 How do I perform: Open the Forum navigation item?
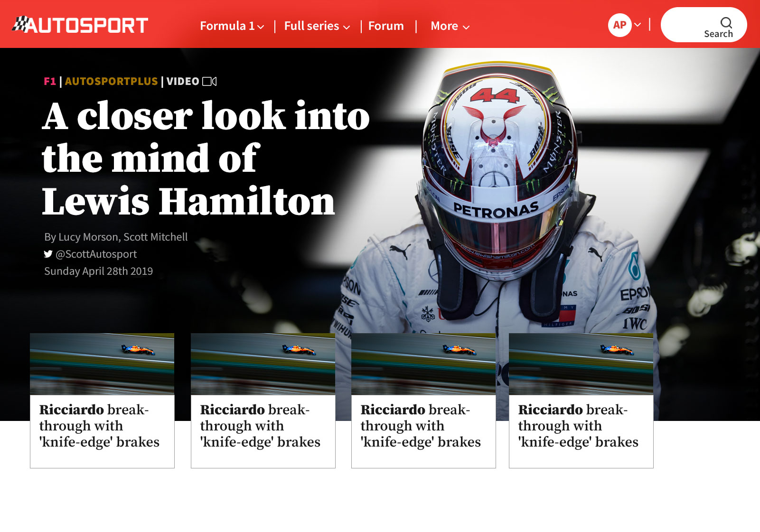386,26
